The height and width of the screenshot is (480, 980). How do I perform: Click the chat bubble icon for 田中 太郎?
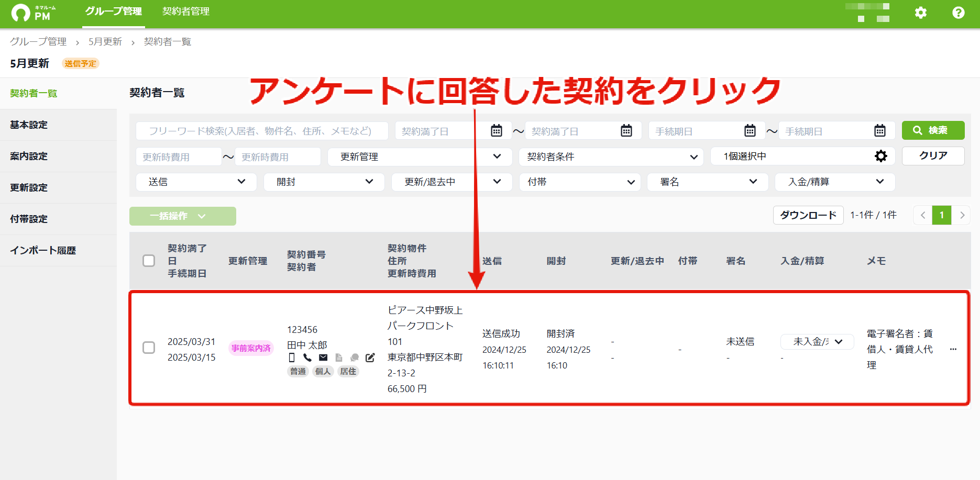[355, 358]
